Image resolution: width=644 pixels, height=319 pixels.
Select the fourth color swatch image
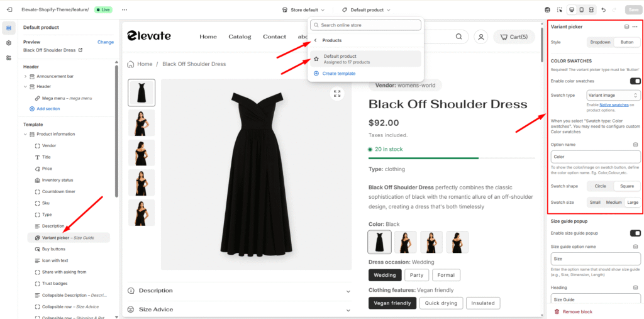tap(458, 242)
